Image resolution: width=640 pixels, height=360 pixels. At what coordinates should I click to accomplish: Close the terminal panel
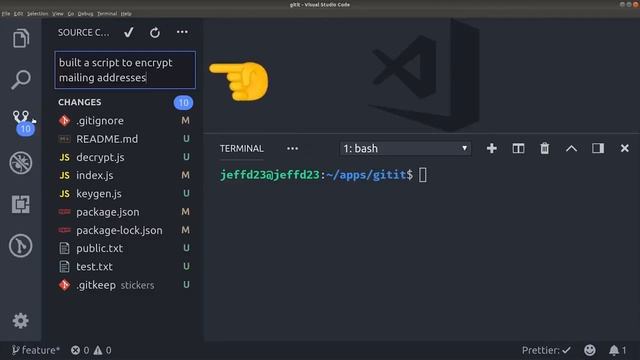(x=624, y=148)
